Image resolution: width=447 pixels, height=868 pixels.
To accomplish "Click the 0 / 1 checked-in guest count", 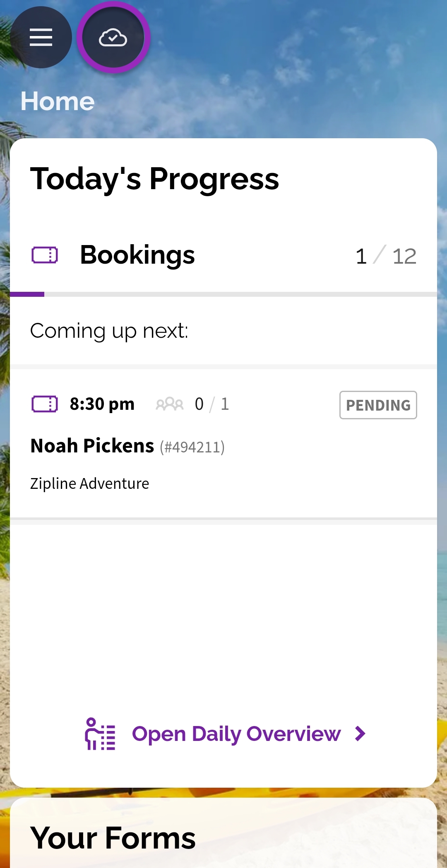I will point(212,404).
